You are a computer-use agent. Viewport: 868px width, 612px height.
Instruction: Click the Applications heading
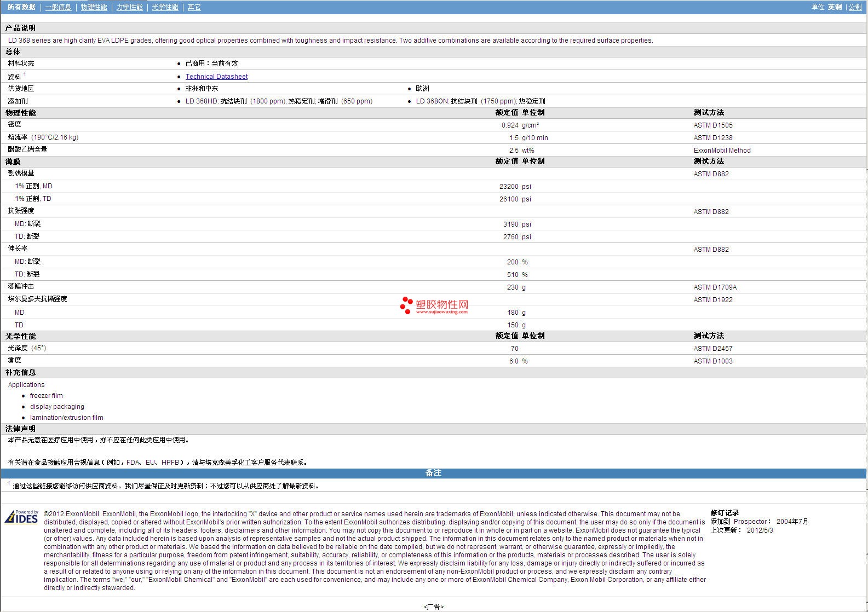[26, 385]
